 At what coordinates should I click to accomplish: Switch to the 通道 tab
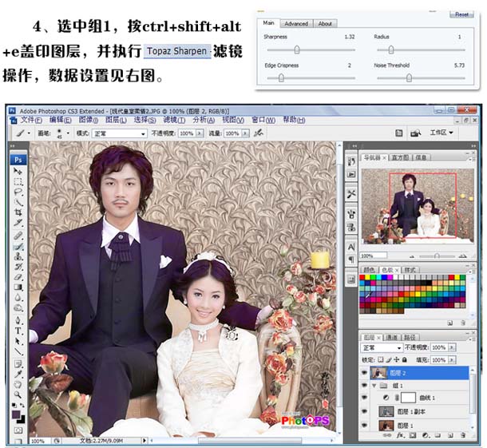(x=391, y=338)
